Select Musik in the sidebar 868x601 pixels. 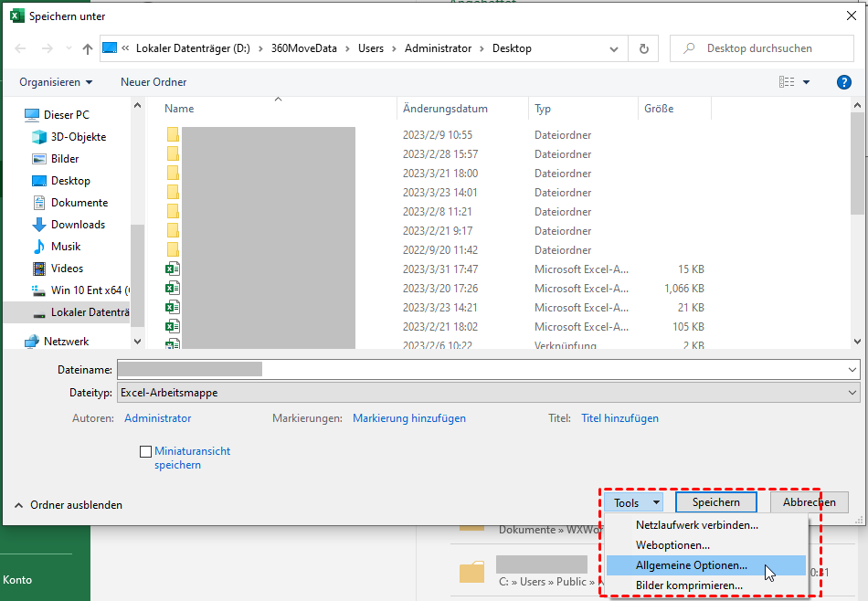[x=66, y=247]
